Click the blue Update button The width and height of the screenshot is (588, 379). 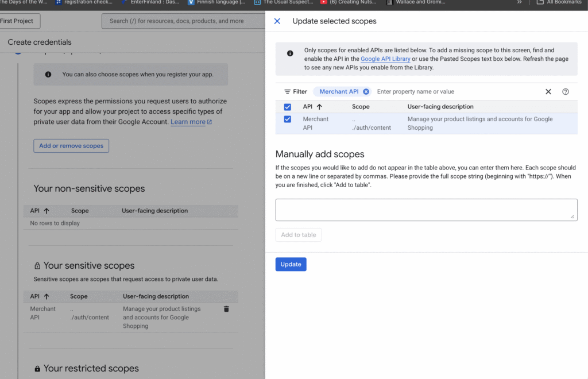point(291,264)
